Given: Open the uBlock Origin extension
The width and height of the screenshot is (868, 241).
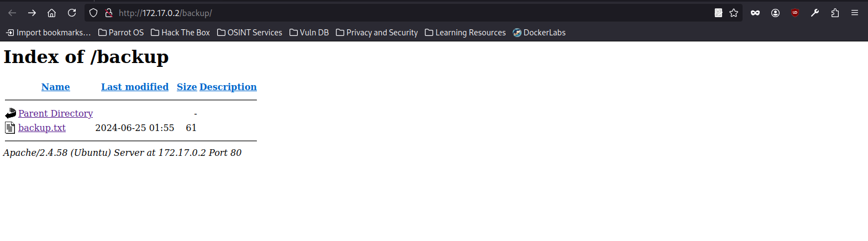Looking at the screenshot, I should [x=795, y=13].
